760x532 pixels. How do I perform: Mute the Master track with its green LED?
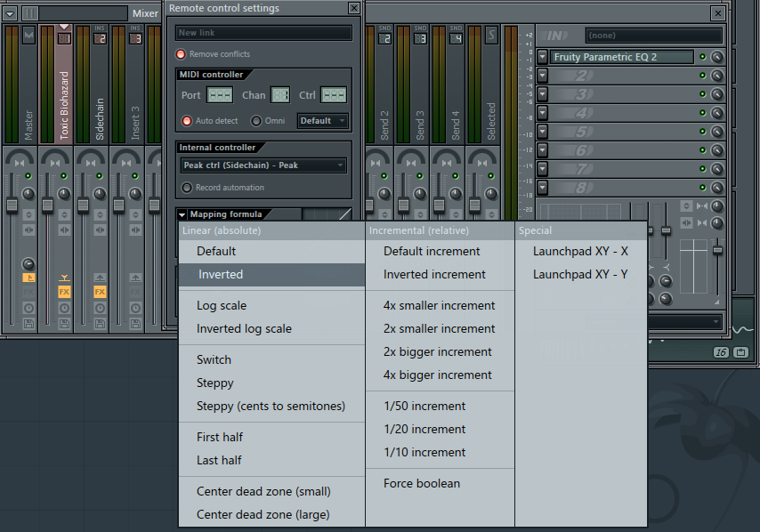[x=28, y=176]
